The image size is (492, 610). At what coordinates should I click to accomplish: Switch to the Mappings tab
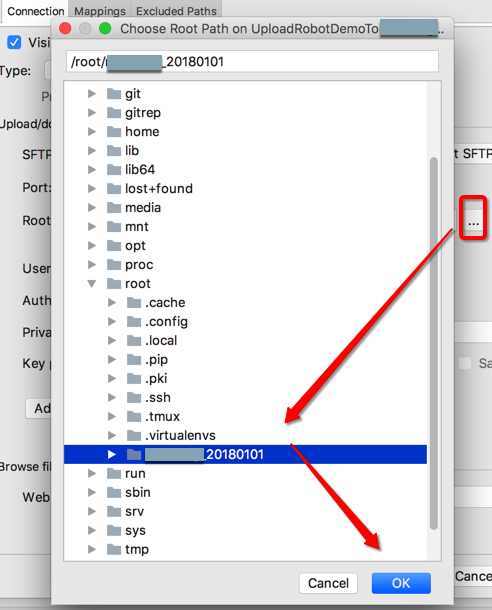pyautogui.click(x=100, y=11)
